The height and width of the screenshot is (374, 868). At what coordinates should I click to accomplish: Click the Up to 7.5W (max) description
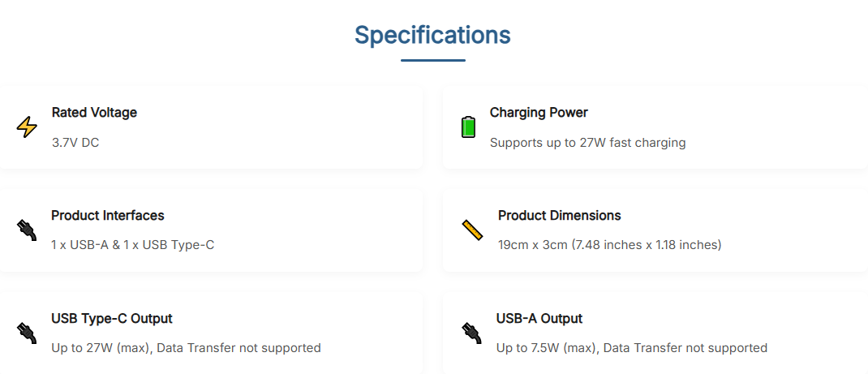pos(631,348)
